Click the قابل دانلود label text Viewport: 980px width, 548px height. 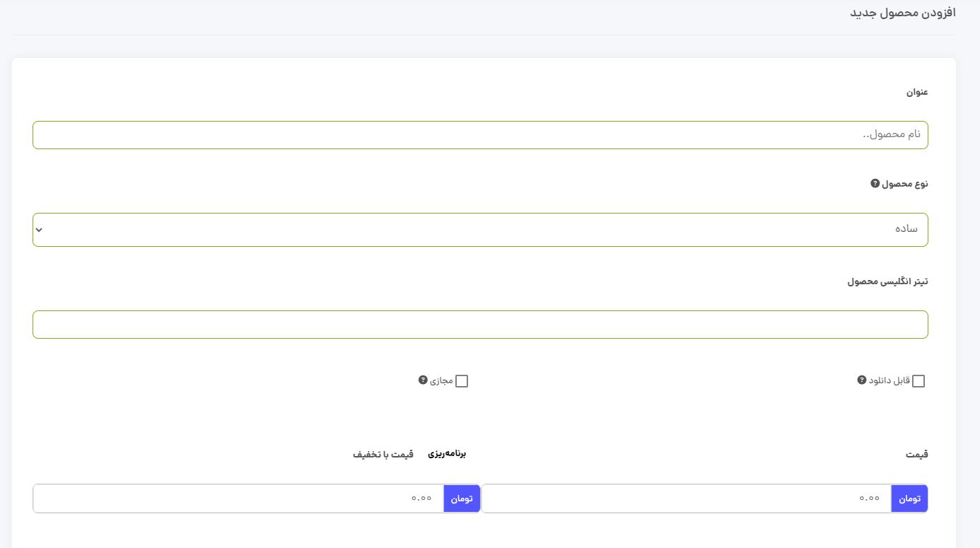point(889,380)
